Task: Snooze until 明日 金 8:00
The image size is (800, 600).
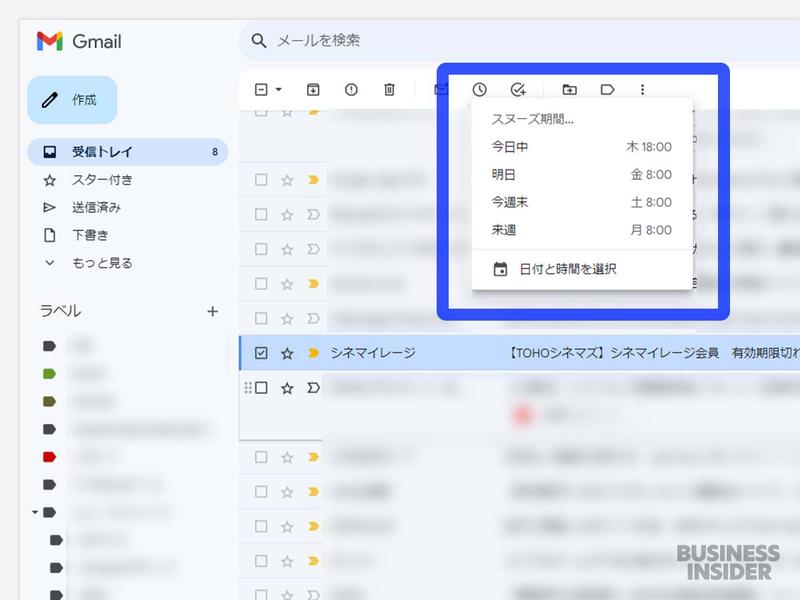Action: (x=582, y=174)
